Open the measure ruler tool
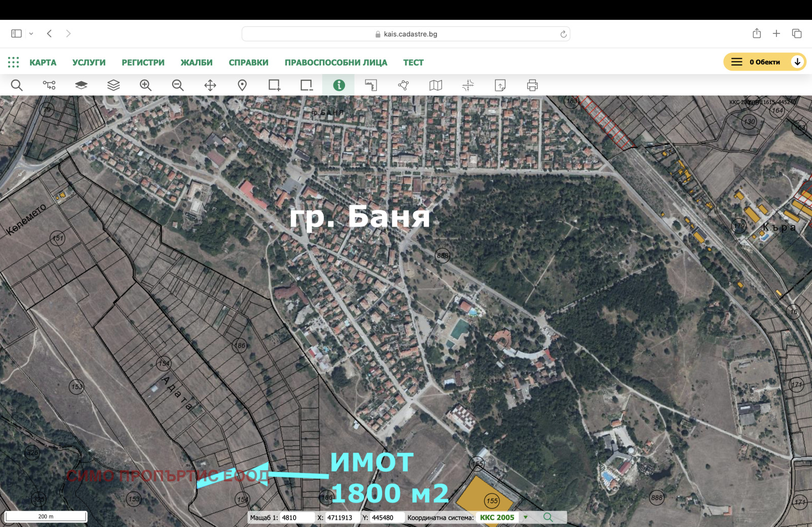Viewport: 812px width, 527px height. point(371,85)
